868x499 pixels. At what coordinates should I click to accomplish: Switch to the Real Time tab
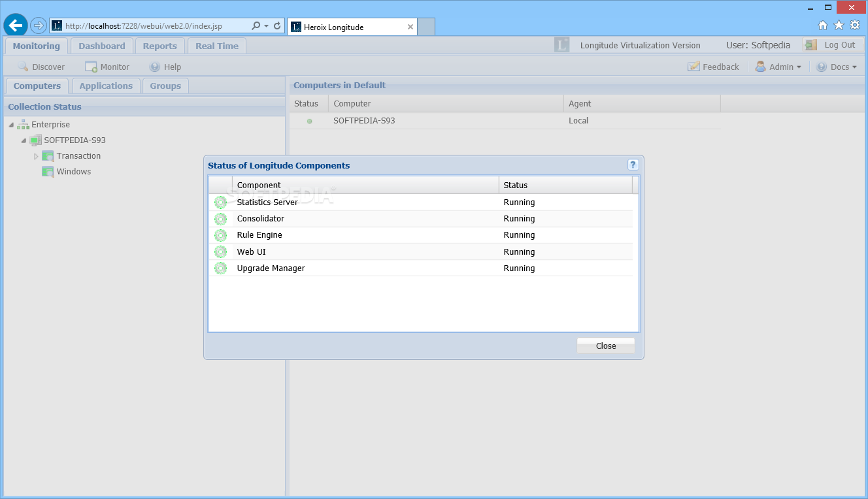click(217, 46)
